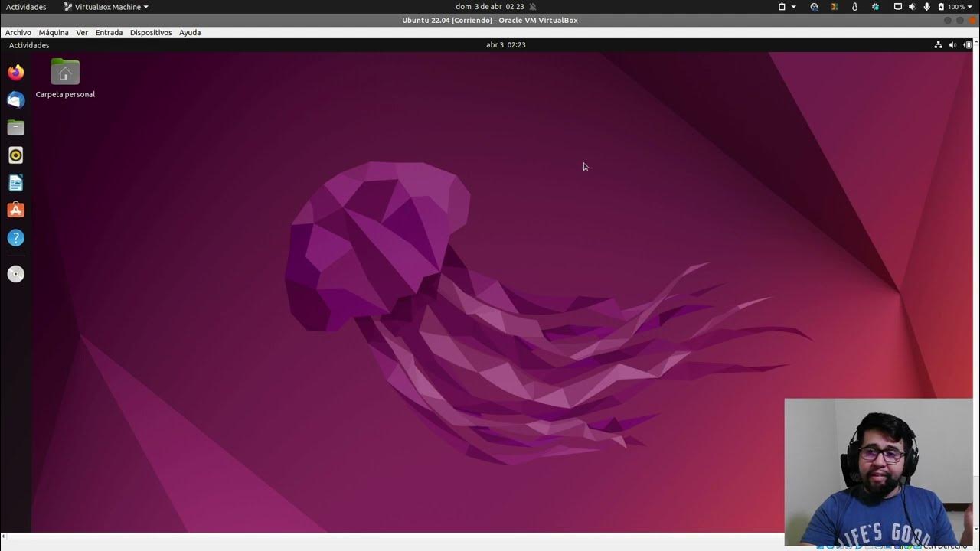Open the Máquina menu
The width and height of the screenshot is (980, 551).
point(54,33)
